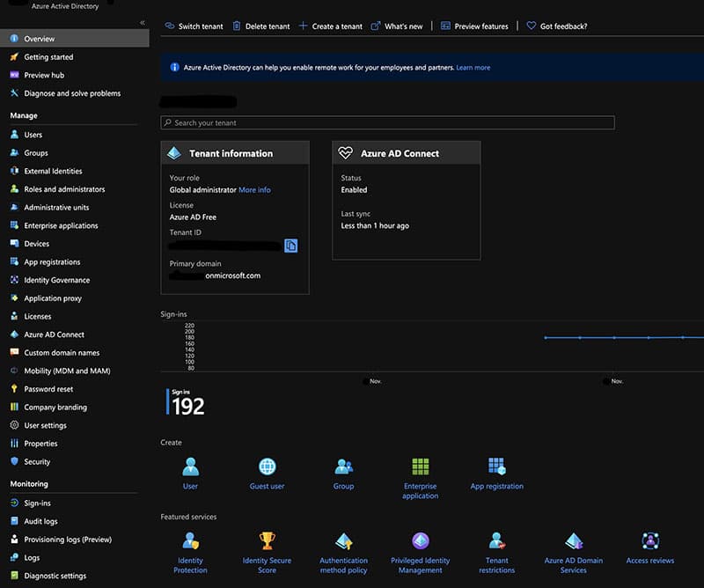
Task: Click the Sign-ins chart line
Action: click(x=624, y=337)
